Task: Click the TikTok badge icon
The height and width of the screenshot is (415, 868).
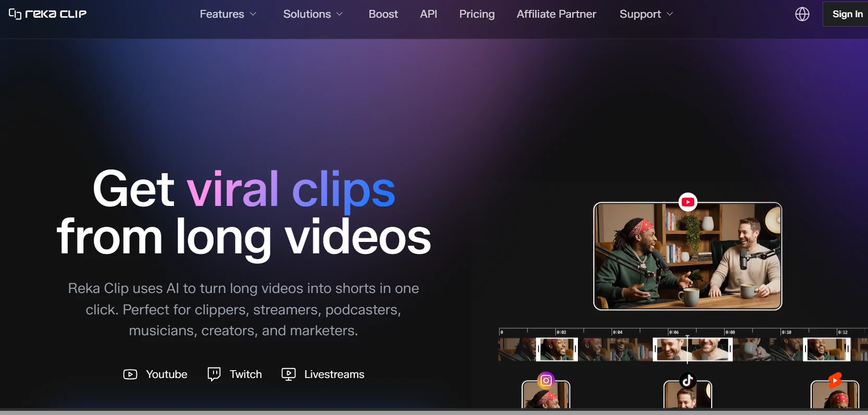Action: click(x=688, y=381)
